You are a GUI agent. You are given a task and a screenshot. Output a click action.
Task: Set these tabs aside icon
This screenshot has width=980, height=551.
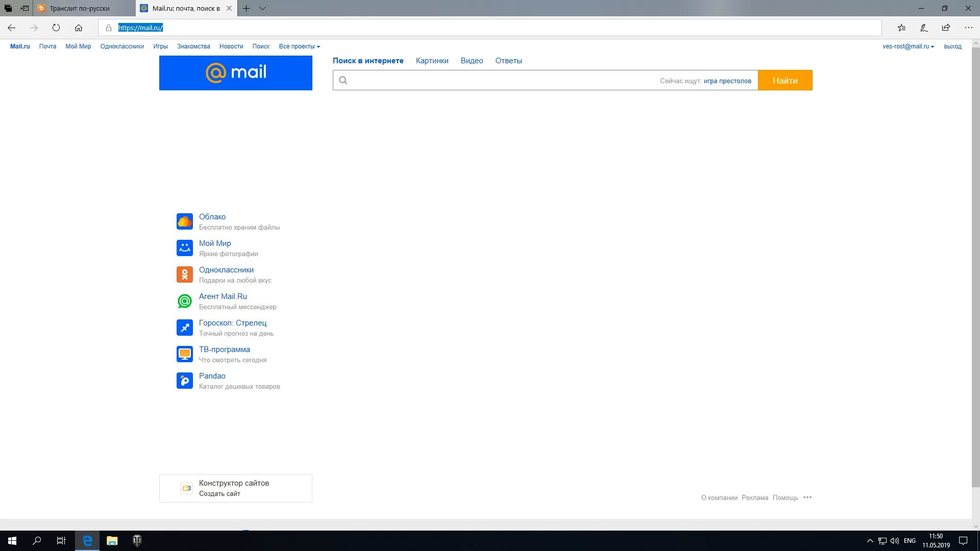point(24,8)
